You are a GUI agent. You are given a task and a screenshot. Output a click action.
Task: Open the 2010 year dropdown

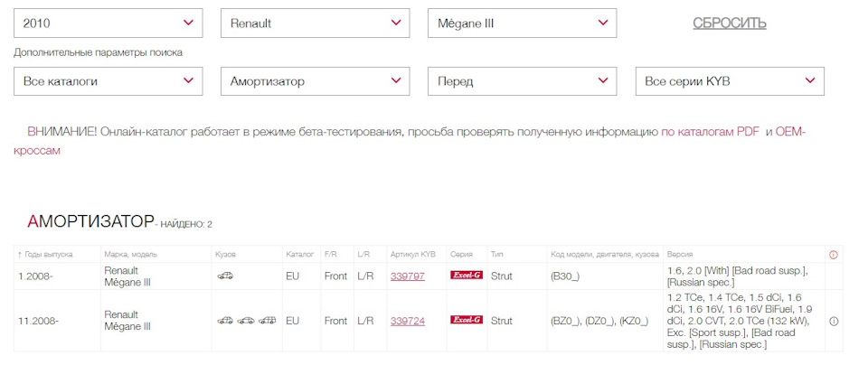point(108,23)
